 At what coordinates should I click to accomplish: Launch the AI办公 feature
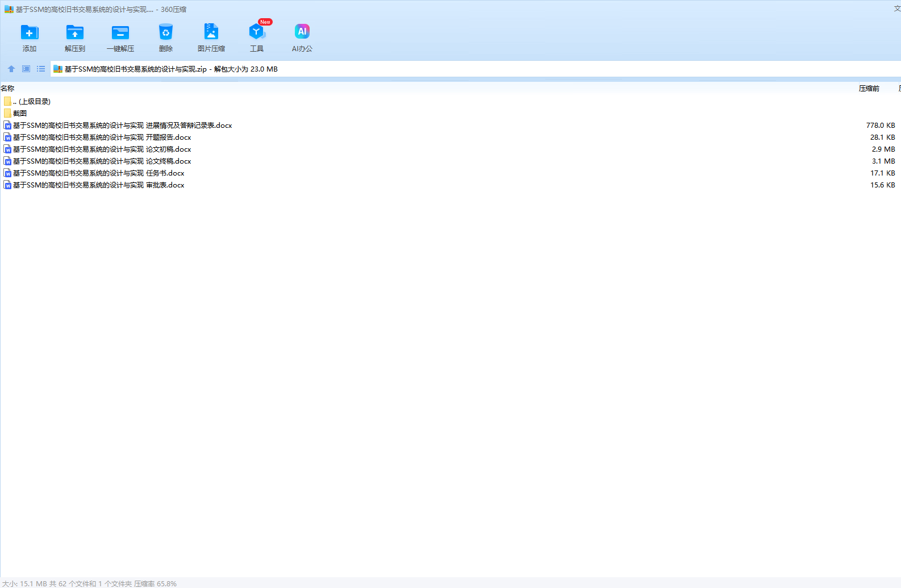(x=302, y=32)
